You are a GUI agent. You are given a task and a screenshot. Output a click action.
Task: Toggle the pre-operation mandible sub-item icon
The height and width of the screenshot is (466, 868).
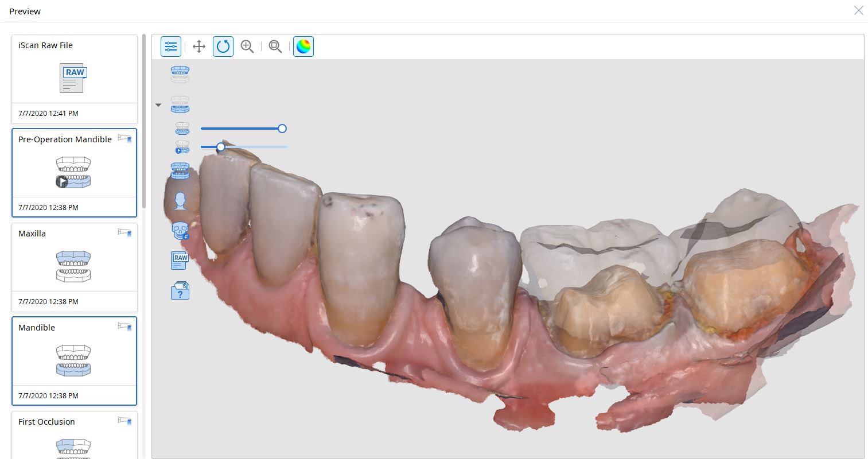tap(182, 147)
